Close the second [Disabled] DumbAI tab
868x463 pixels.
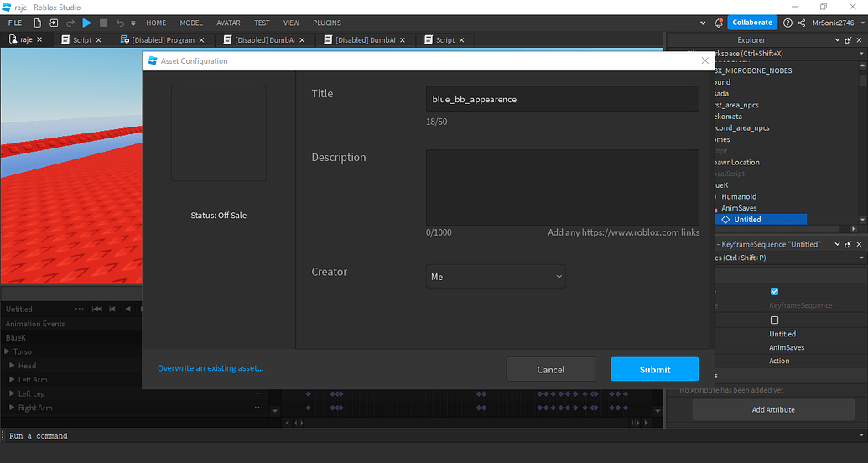[403, 40]
